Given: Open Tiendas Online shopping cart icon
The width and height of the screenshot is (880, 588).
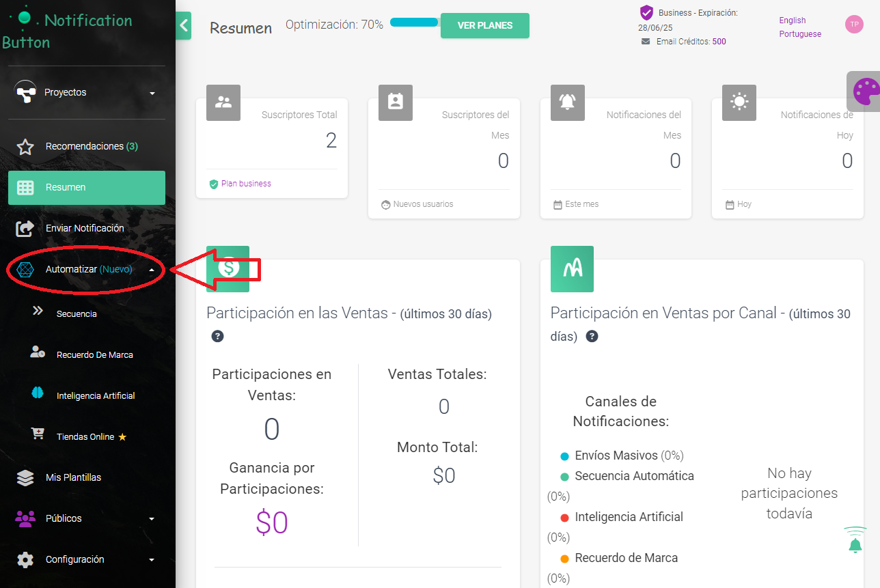Looking at the screenshot, I should tap(38, 436).
